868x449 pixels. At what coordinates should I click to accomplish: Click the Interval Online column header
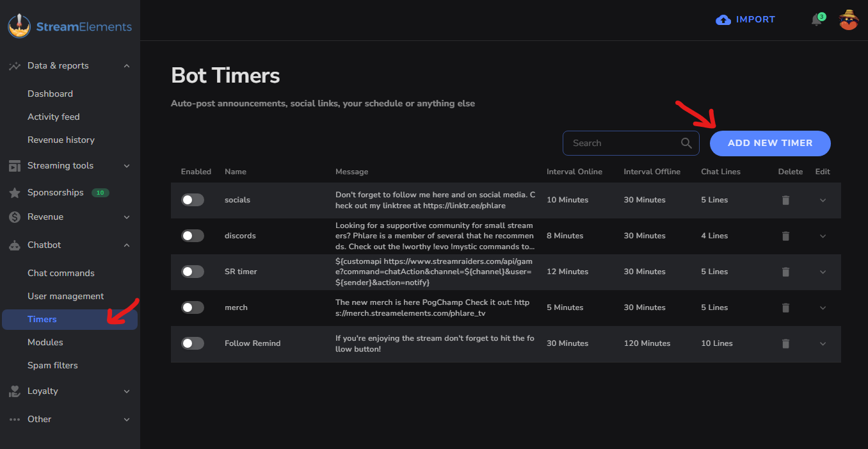click(574, 172)
